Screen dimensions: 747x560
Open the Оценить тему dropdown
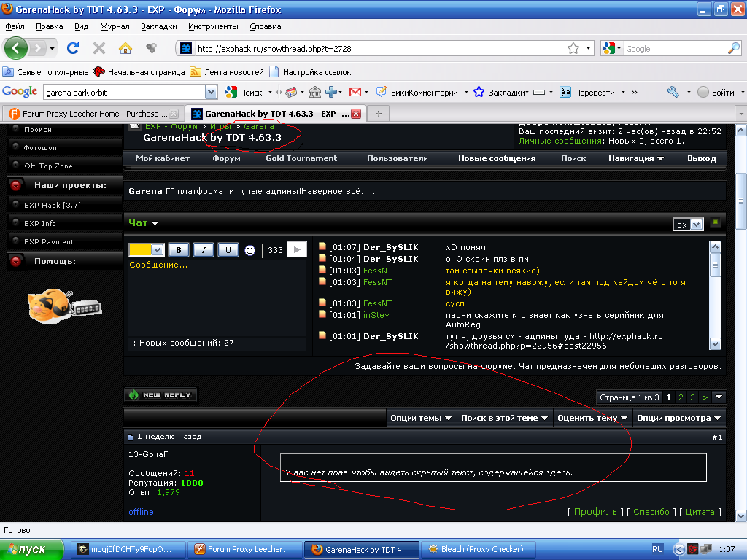592,418
